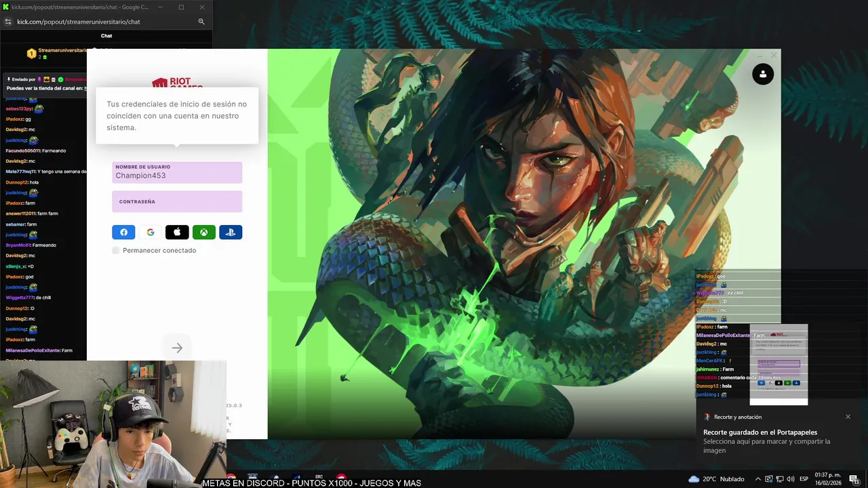This screenshot has height=488, width=868.
Task: Open the volume tray icon
Action: click(x=791, y=479)
